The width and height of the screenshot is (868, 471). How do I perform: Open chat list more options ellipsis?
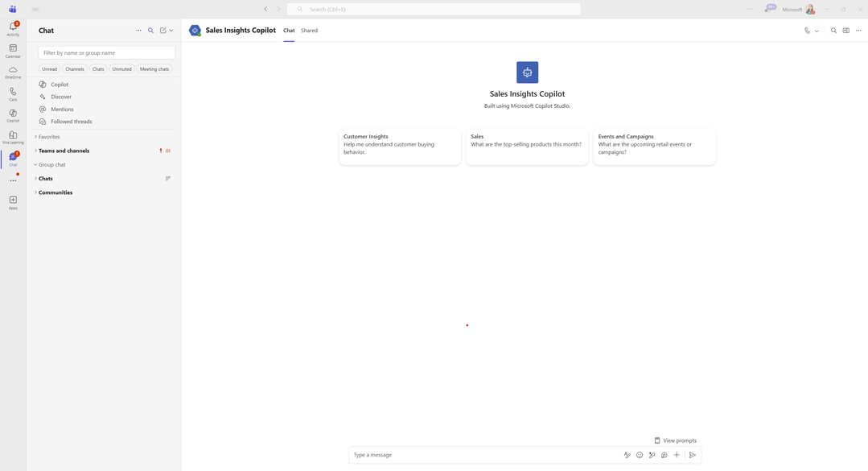(138, 31)
